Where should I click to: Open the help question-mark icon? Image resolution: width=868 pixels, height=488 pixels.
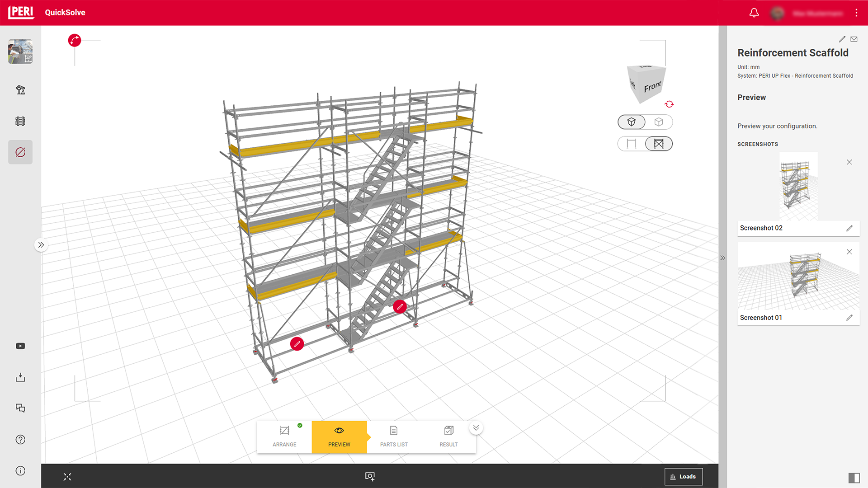pos(20,439)
